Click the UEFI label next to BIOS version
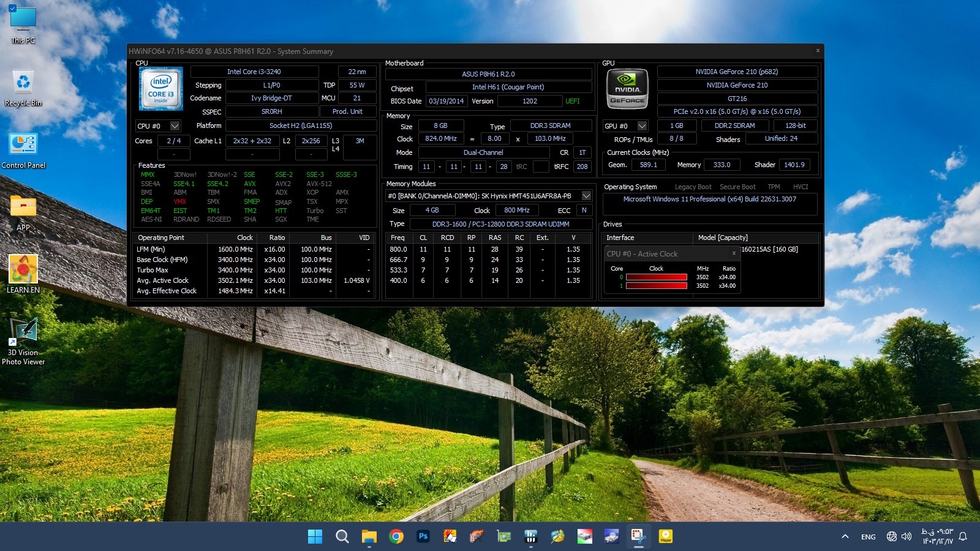Screen dimensions: 980x551 (x=572, y=102)
